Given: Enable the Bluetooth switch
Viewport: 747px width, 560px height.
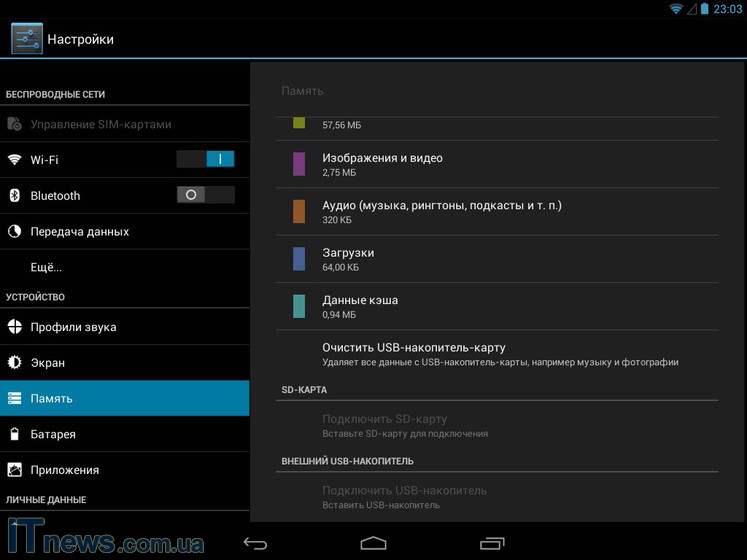Looking at the screenshot, I should (x=205, y=195).
